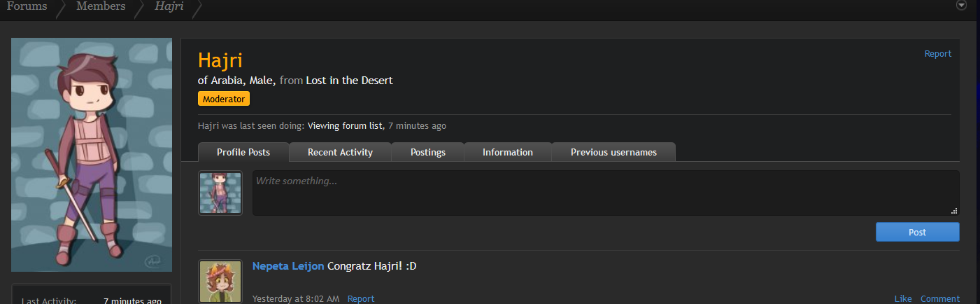This screenshot has height=304, width=980.
Task: Report Hajri's profile via the top Report link
Action: 938,54
